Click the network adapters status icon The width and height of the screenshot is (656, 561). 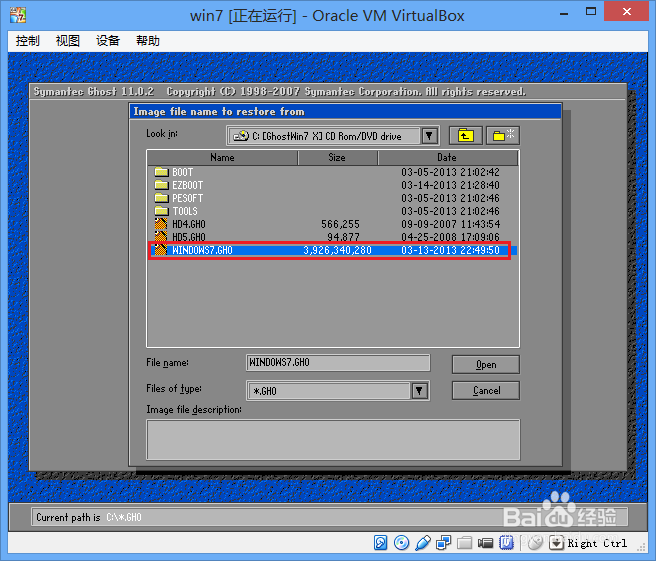point(443,543)
